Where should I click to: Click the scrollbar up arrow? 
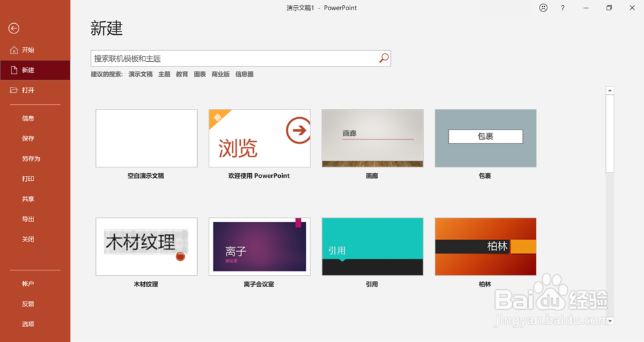coord(610,90)
